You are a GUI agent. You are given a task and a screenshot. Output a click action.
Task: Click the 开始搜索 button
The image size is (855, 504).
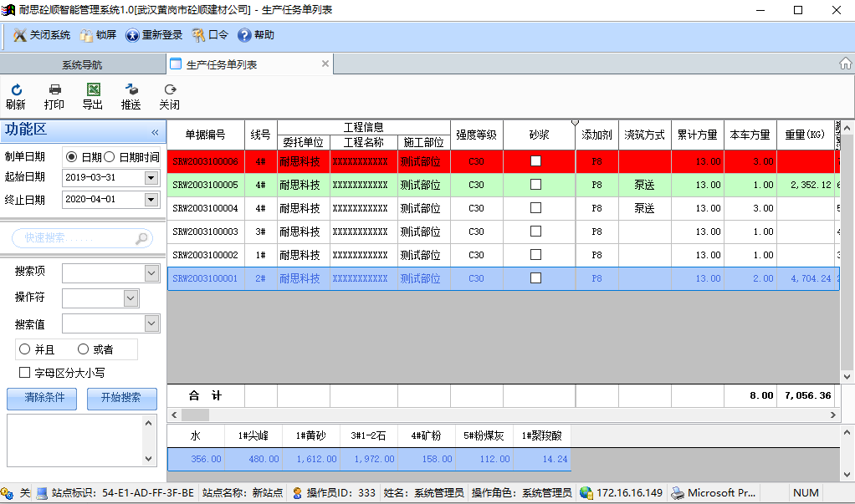point(121,399)
